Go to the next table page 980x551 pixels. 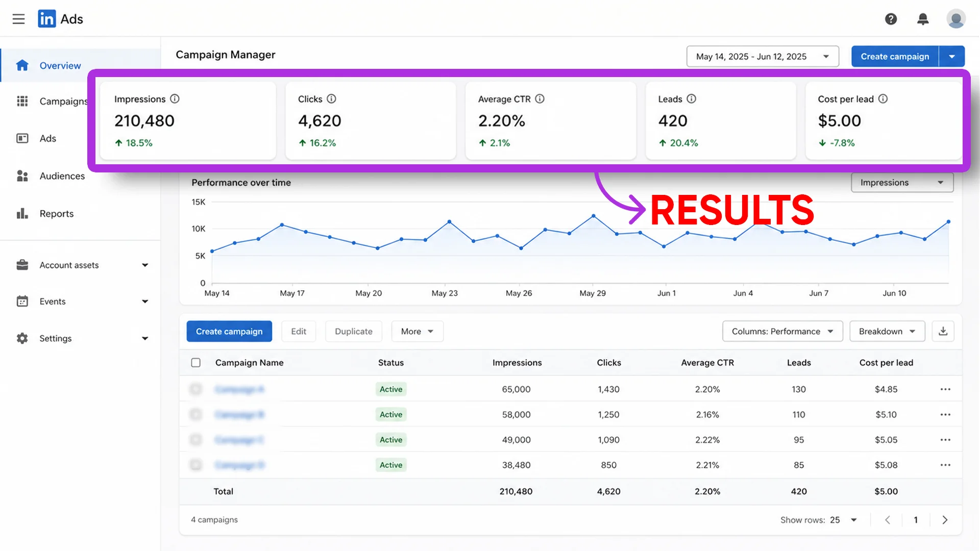coord(945,520)
